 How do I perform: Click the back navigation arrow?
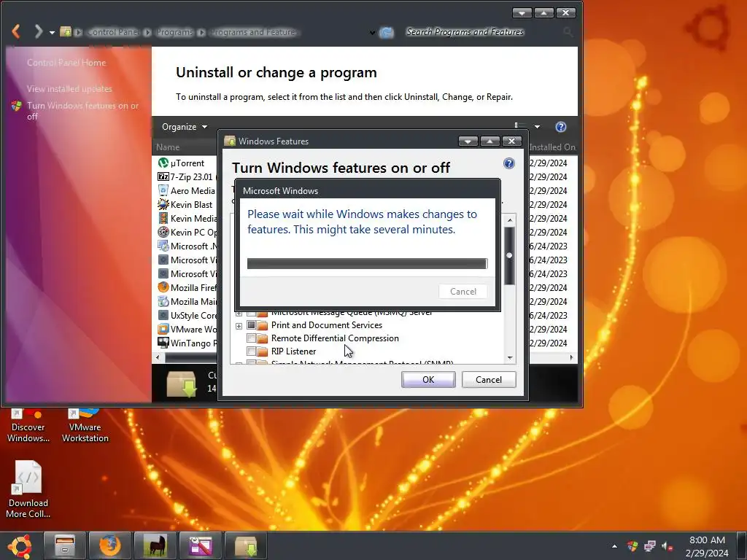(x=16, y=31)
